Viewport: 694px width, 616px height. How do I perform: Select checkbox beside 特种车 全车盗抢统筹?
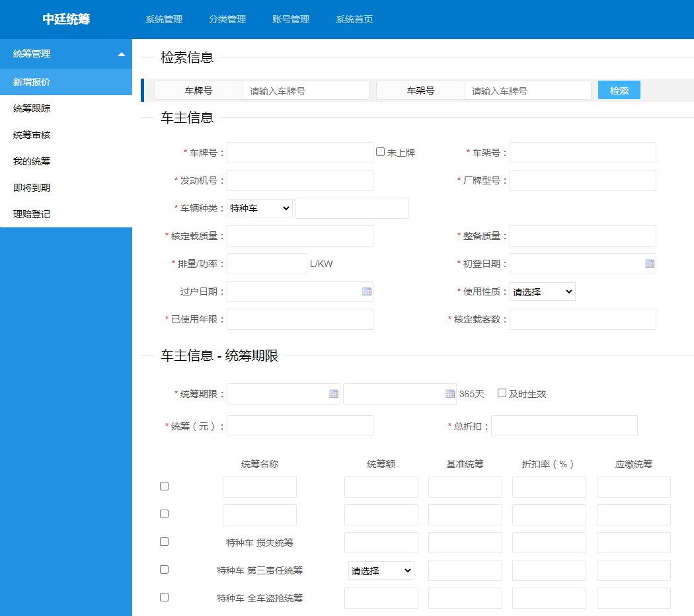point(164,597)
